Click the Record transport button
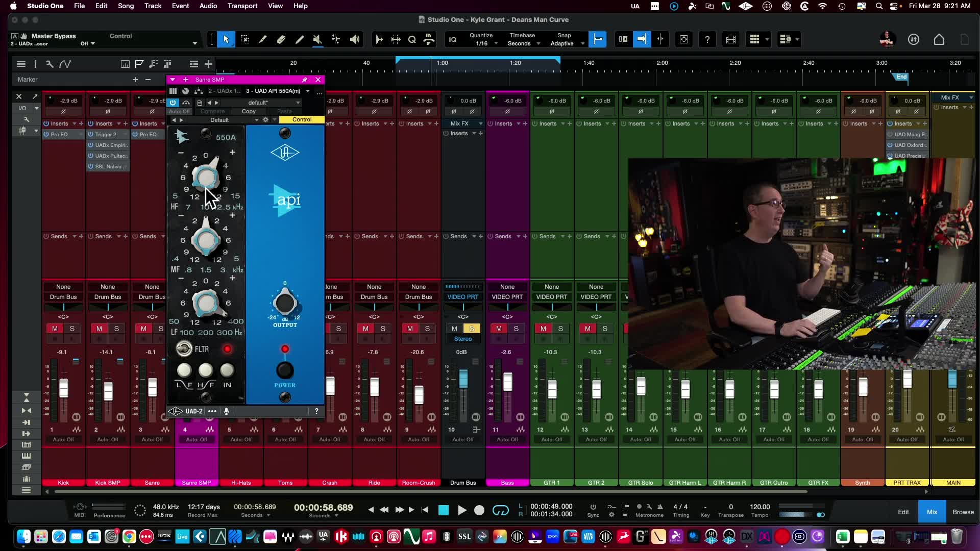 click(479, 510)
